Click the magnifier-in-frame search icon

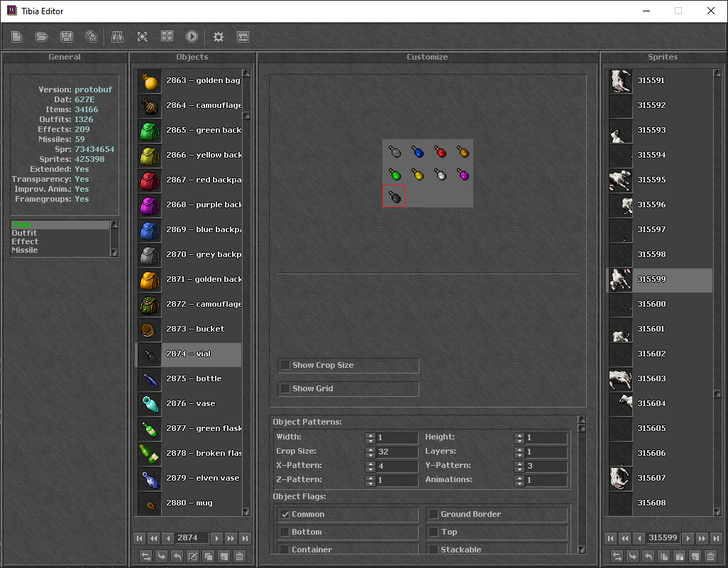coord(143,37)
